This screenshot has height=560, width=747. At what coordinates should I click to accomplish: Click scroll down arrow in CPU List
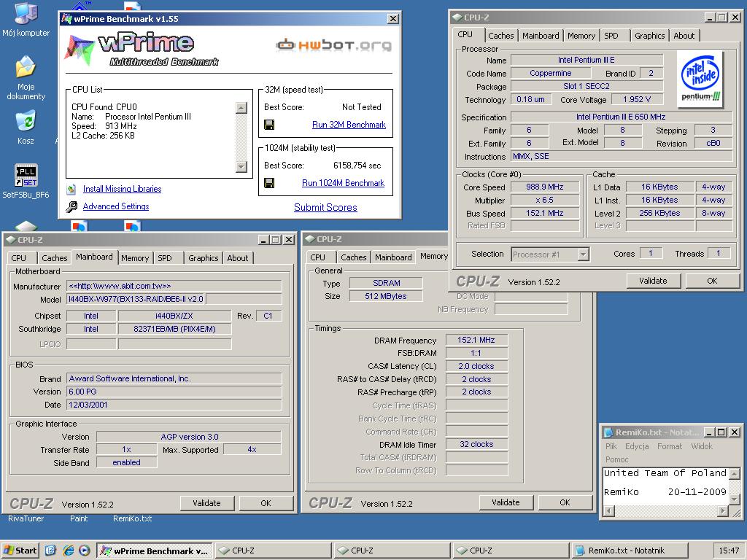point(241,167)
